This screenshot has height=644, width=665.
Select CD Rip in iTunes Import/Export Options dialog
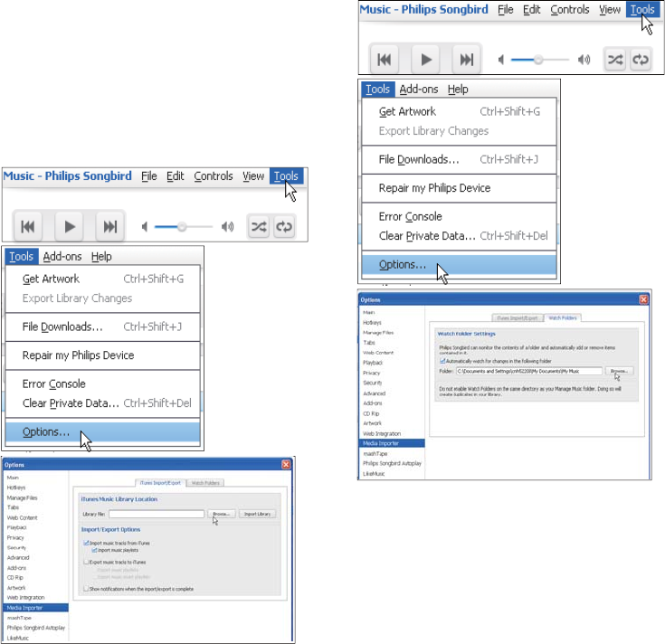pos(14,577)
